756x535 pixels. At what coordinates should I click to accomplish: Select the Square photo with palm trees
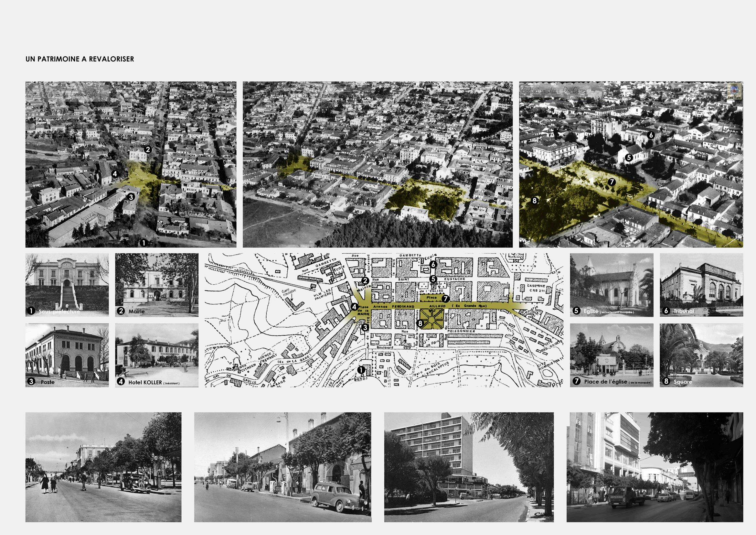tap(701, 355)
